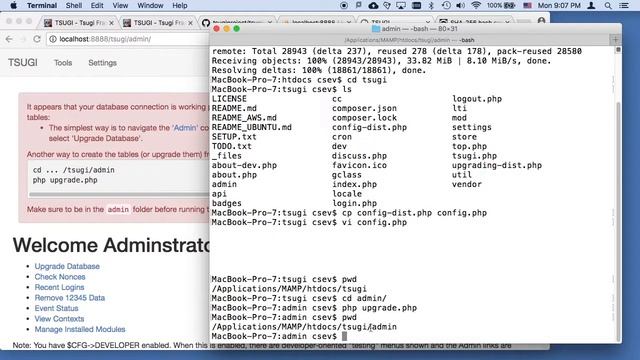Open the Terminal application menu
The image size is (640, 360).
(42, 5)
